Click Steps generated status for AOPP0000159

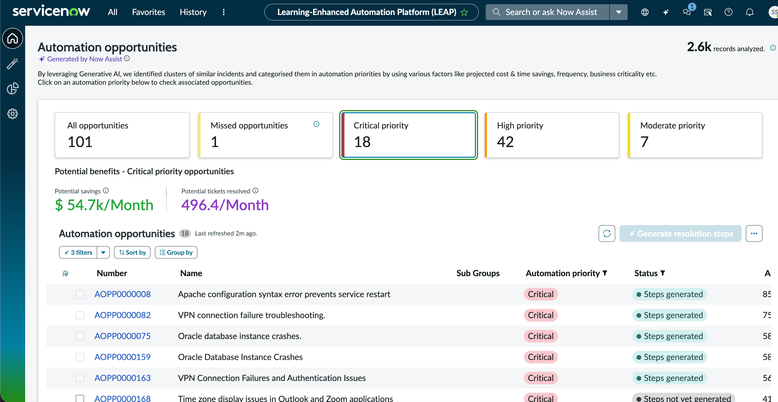(x=669, y=357)
